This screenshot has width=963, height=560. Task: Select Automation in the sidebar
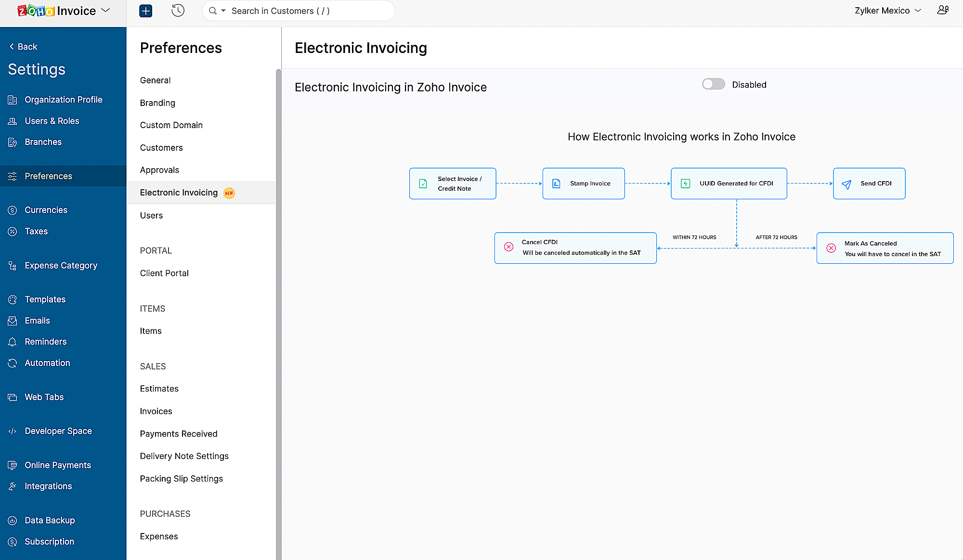[x=47, y=363]
